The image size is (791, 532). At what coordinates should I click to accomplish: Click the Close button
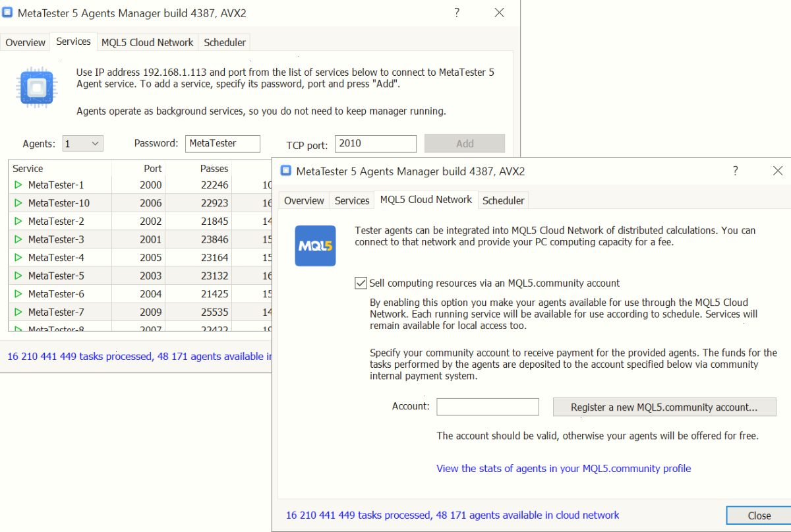[x=759, y=516]
